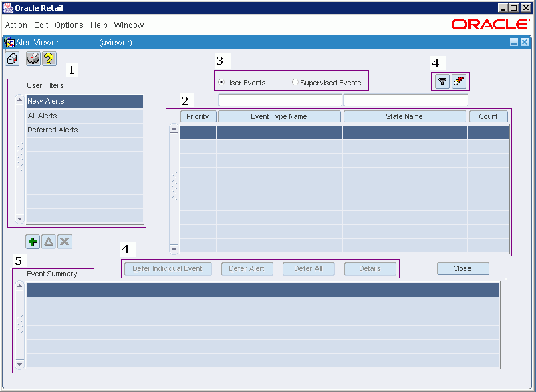Click the State Name filter field
The height and width of the screenshot is (392, 536).
(406, 100)
